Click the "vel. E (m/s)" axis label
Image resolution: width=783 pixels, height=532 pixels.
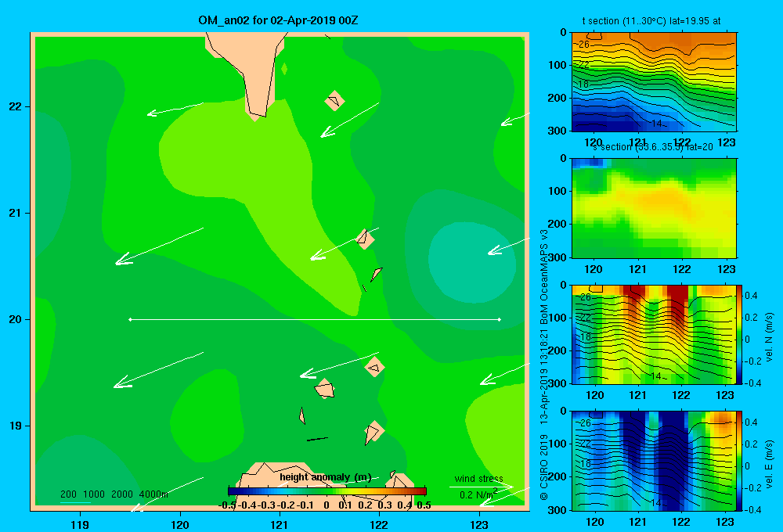[770, 464]
